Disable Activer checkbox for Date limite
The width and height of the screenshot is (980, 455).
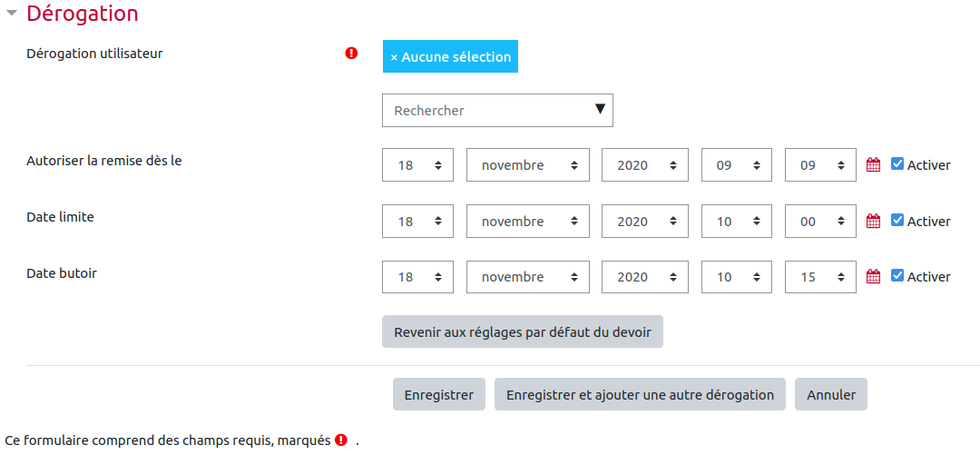pos(897,221)
